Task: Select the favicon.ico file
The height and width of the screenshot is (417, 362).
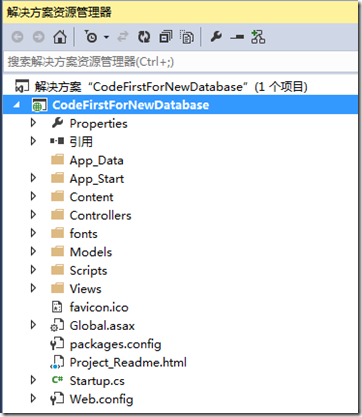Action: 99,307
